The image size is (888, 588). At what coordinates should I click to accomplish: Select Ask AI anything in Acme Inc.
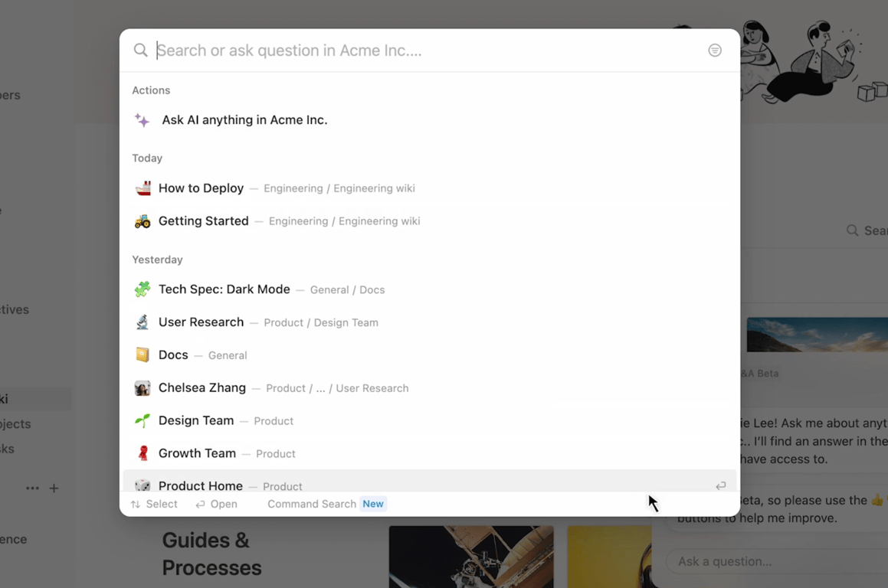tap(429, 120)
